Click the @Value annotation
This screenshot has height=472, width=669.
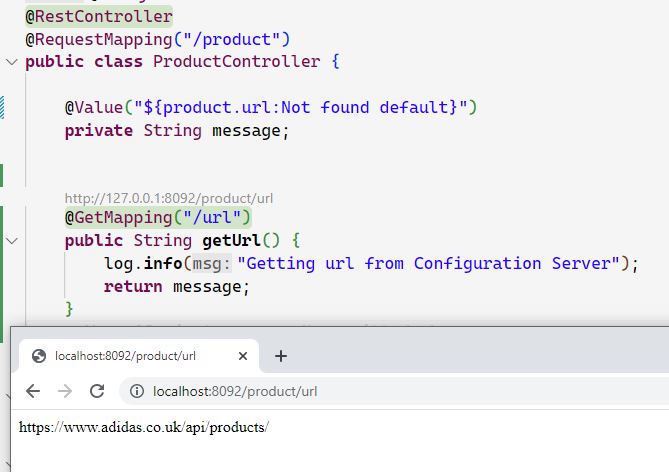[x=90, y=107]
